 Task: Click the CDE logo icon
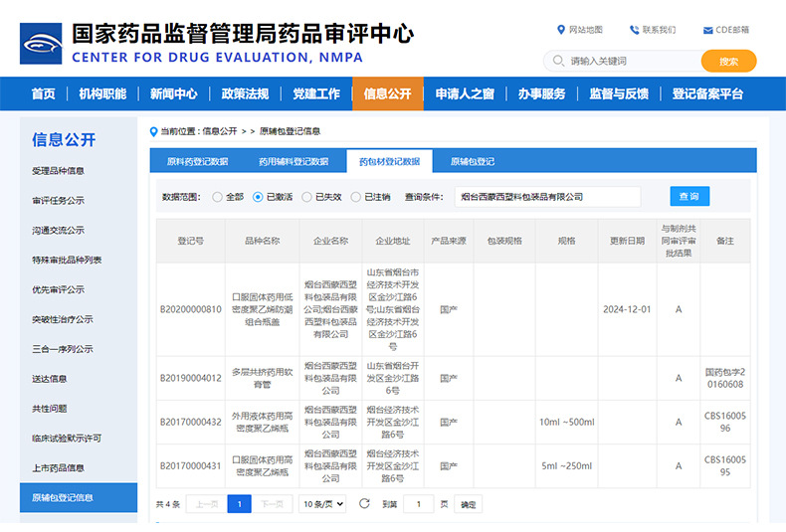click(x=41, y=44)
